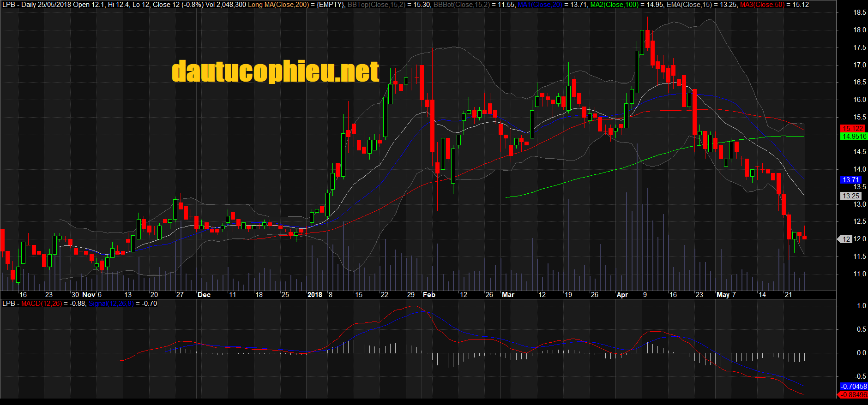Select MA1(Close,20) indicator label in header
Viewport: 868px width, 405px height.
tap(539, 5)
